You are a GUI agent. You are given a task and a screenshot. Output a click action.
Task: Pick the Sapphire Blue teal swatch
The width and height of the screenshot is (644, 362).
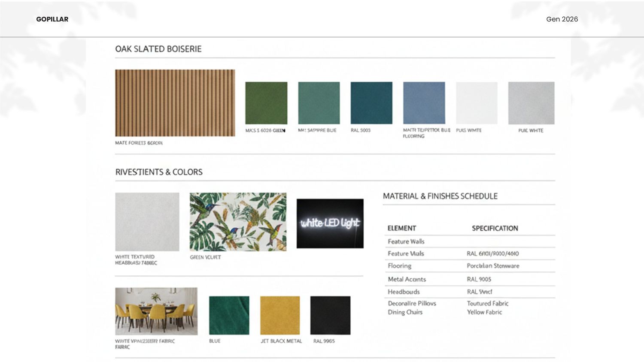pos(319,103)
